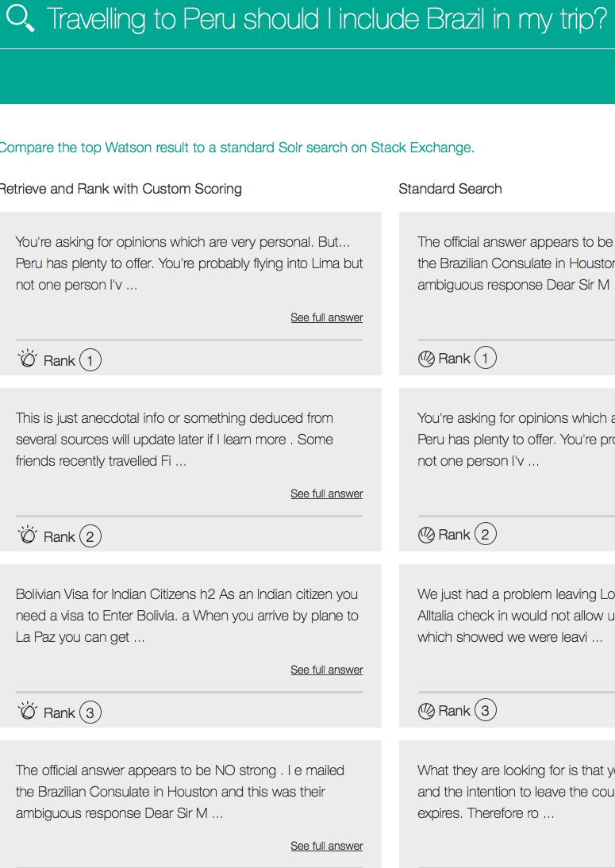Open full answer for Peru opinions result

coord(327,317)
